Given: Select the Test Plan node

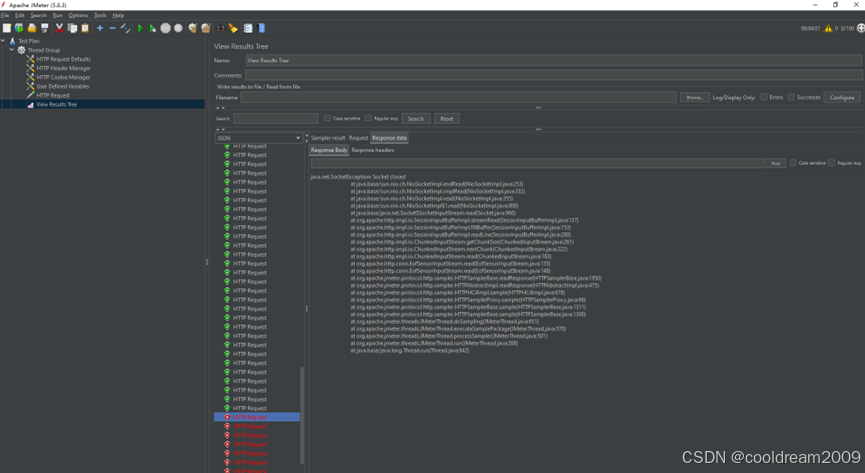Looking at the screenshot, I should [29, 41].
